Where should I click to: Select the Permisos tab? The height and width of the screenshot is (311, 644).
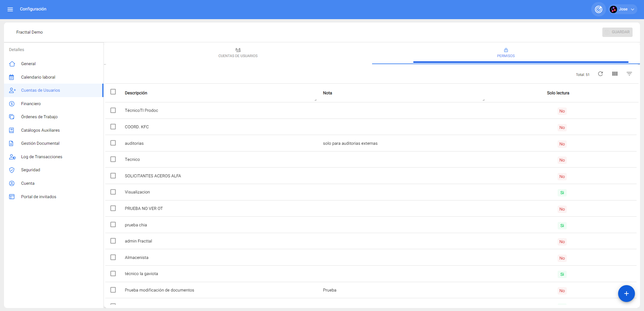tap(506, 53)
